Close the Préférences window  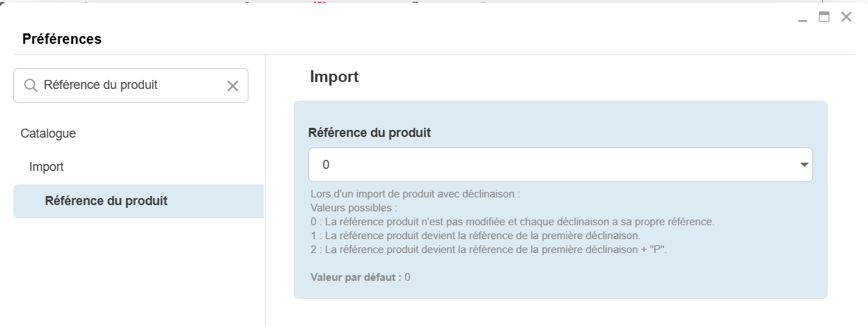point(846,17)
